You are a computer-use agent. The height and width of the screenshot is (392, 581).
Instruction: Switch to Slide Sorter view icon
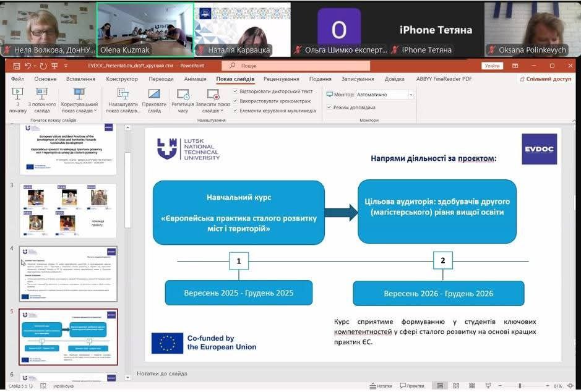pos(456,386)
